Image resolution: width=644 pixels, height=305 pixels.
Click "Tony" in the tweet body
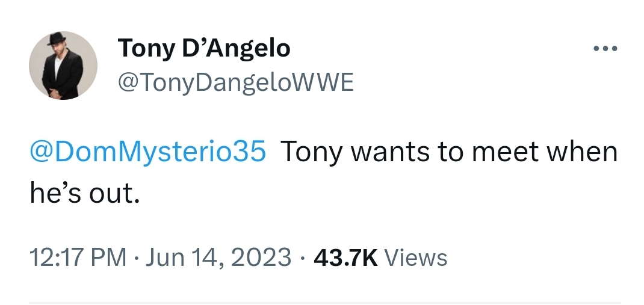click(311, 152)
